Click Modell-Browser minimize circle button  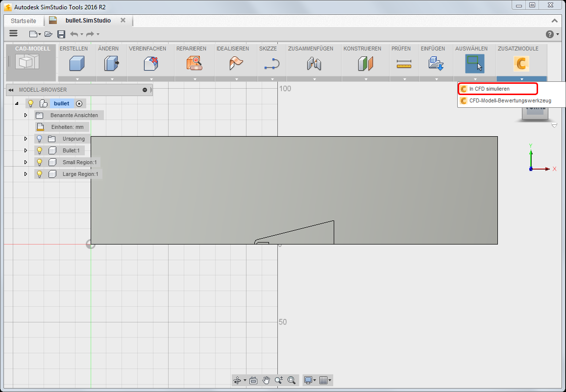pyautogui.click(x=145, y=90)
